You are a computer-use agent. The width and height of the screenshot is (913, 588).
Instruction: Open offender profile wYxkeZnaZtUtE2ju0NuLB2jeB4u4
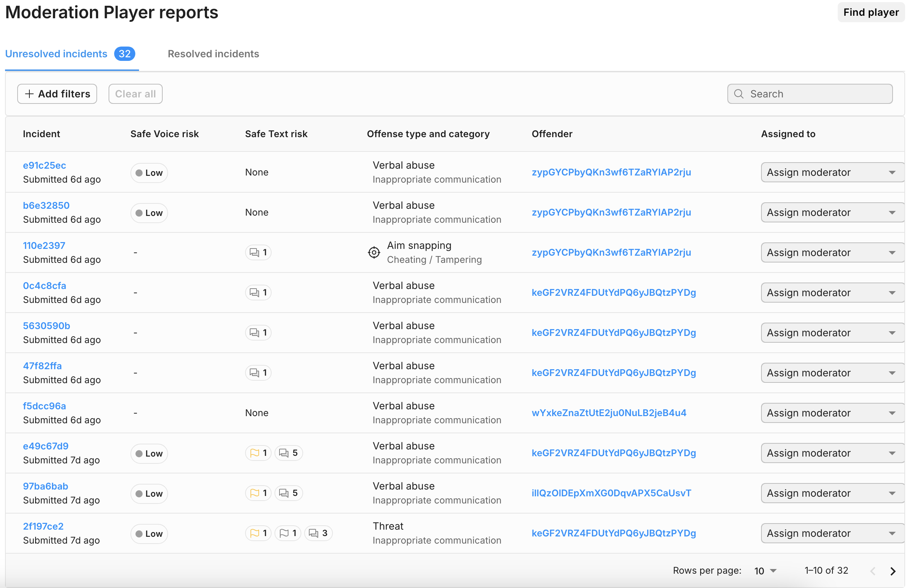(x=609, y=413)
